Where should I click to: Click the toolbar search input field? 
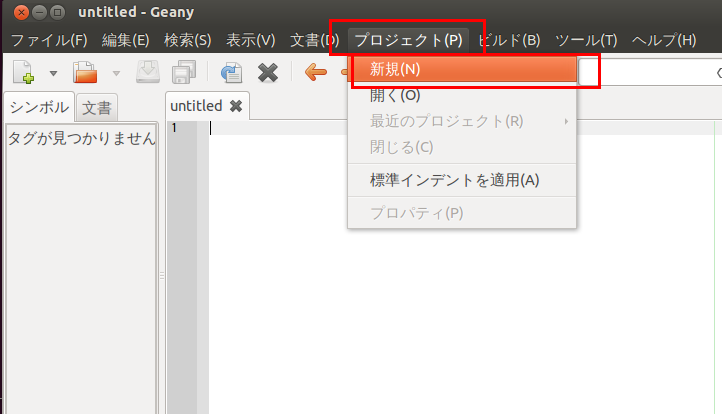coord(650,72)
